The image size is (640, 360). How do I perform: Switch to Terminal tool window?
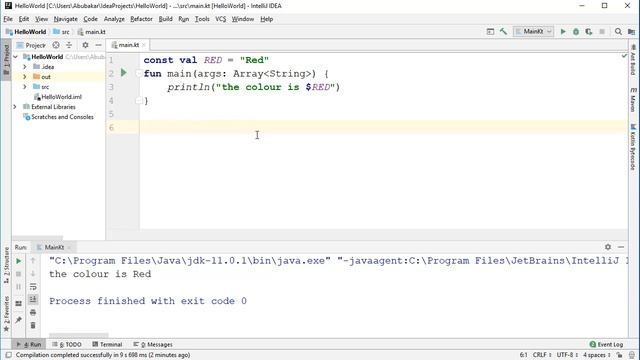click(107, 344)
